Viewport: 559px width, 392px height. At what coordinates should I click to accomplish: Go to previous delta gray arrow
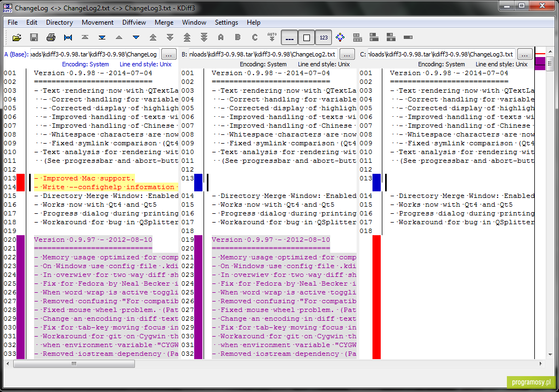[119, 37]
